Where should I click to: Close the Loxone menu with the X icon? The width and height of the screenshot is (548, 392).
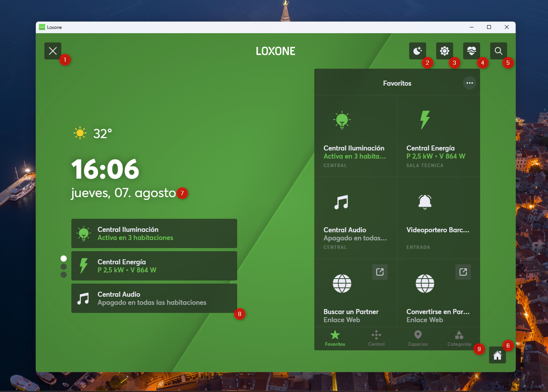point(53,51)
